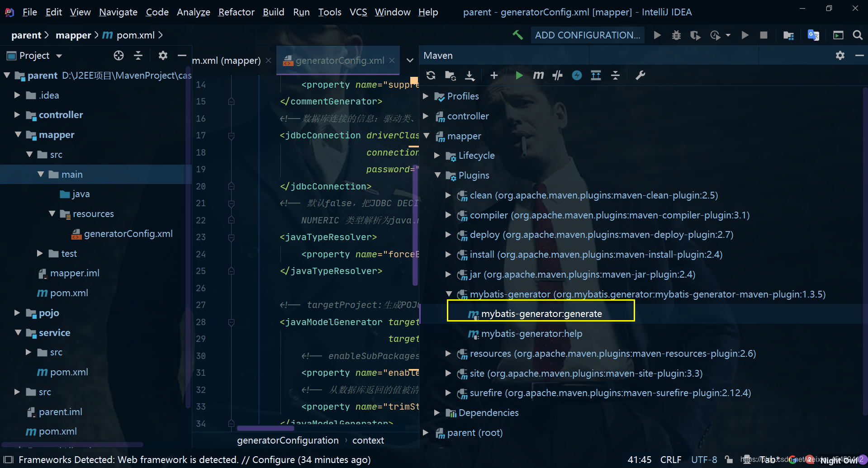Toggle fold marker at line 17
The image size is (868, 468).
231,135
